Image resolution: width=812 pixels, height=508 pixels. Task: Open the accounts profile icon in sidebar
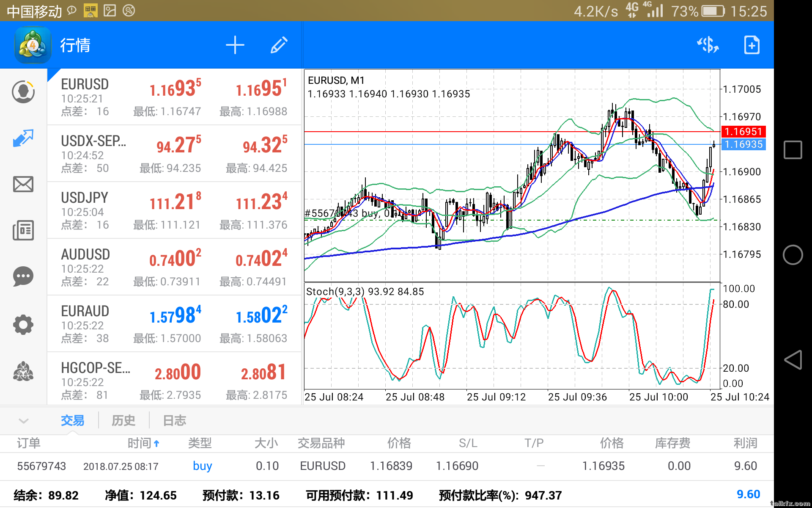coord(23,91)
